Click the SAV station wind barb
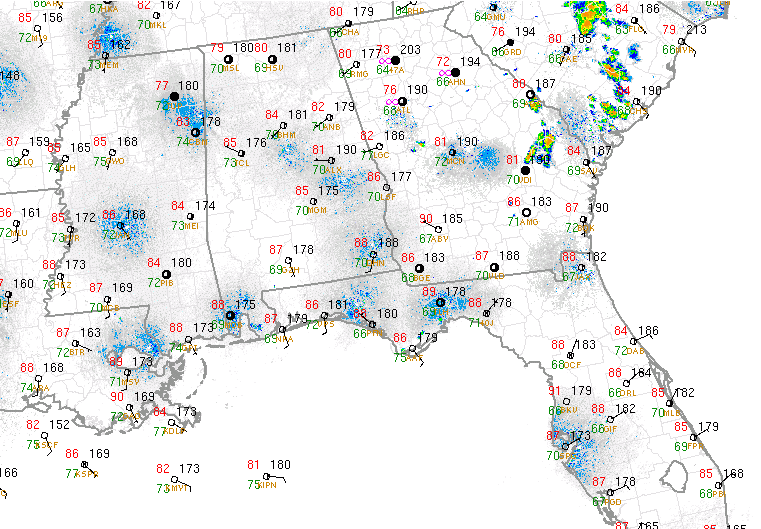This screenshot has height=529, width=761. (x=590, y=160)
